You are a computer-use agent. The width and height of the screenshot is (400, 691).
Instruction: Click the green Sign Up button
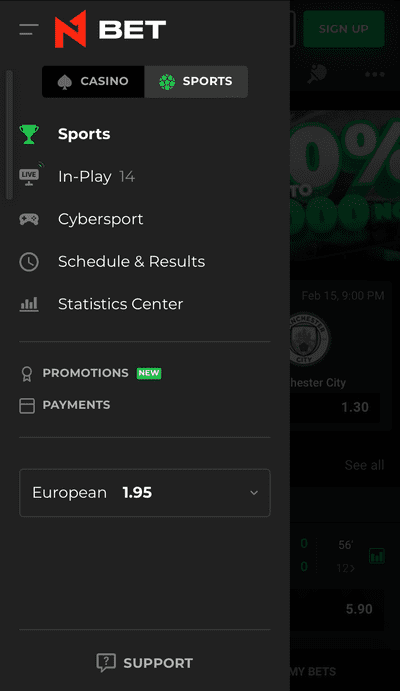(344, 29)
